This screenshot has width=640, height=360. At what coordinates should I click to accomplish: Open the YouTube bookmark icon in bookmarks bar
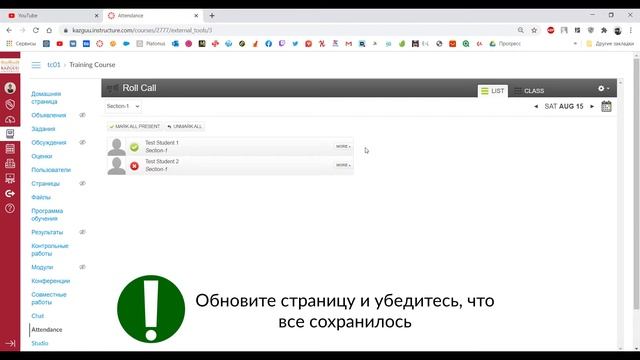click(60, 44)
